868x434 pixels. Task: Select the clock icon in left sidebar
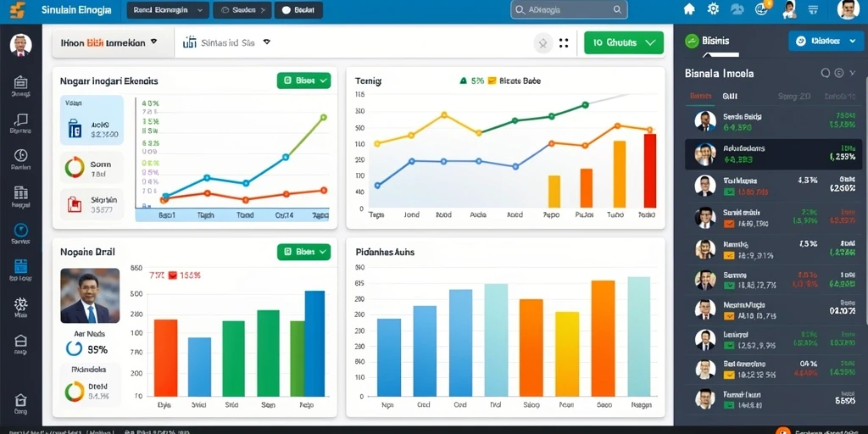coord(20,231)
